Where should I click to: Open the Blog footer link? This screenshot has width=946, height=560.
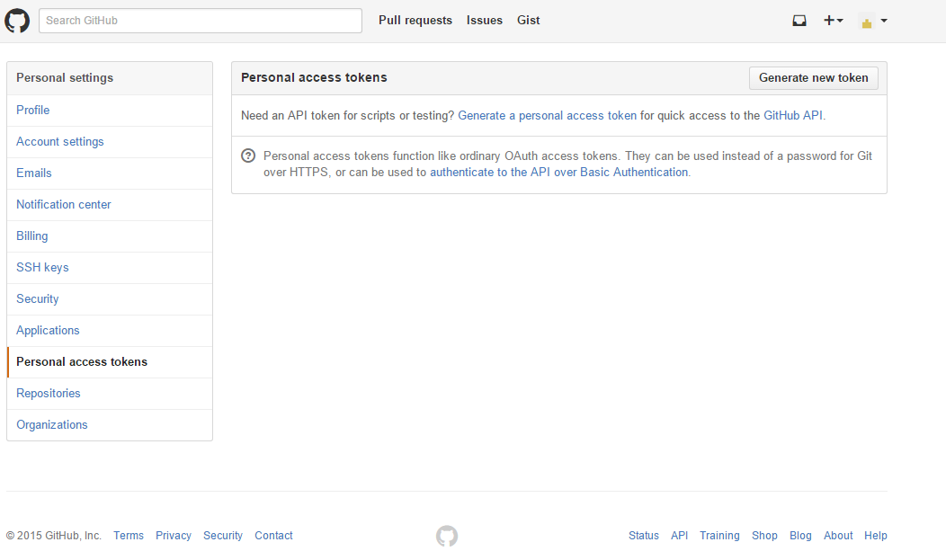pyautogui.click(x=800, y=536)
